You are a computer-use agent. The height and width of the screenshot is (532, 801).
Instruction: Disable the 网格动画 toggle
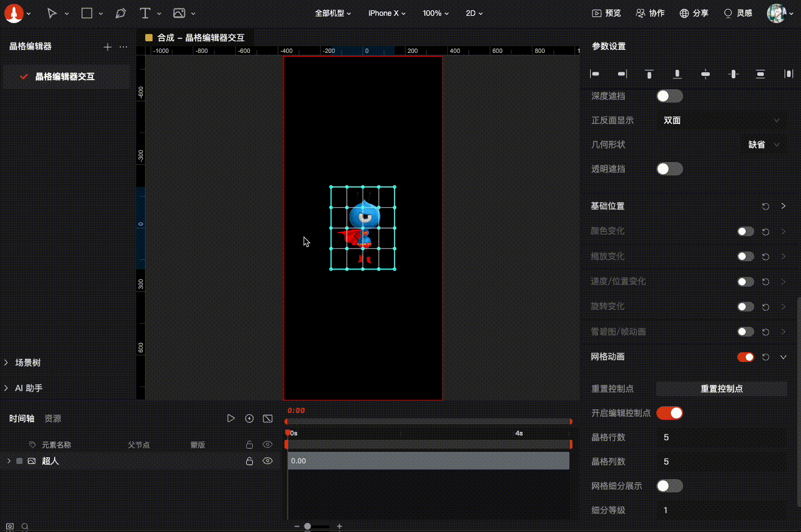point(746,357)
